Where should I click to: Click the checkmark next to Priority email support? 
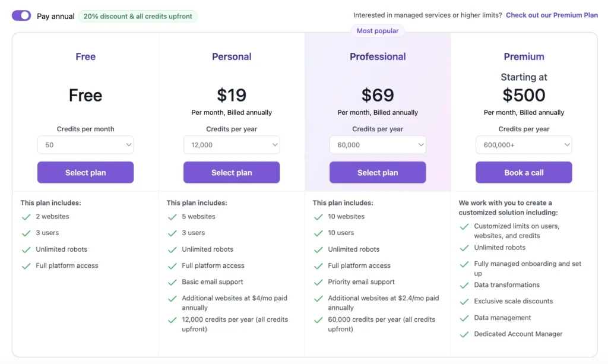318,283
